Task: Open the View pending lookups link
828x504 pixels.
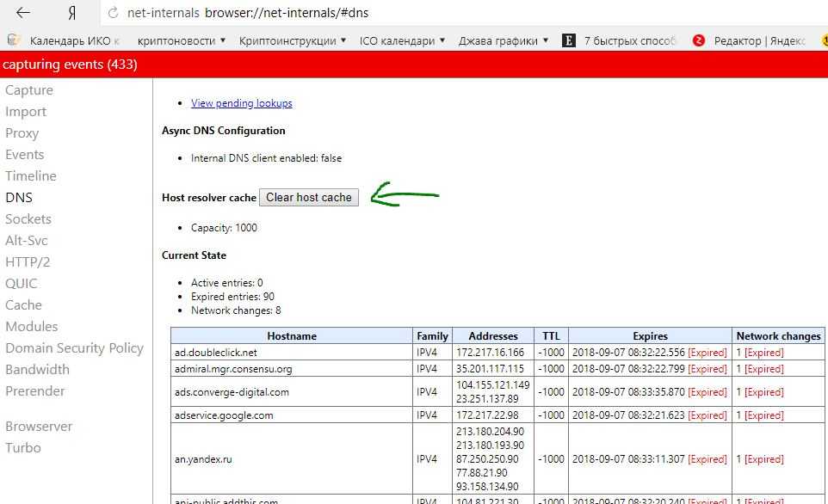Action: click(x=241, y=103)
